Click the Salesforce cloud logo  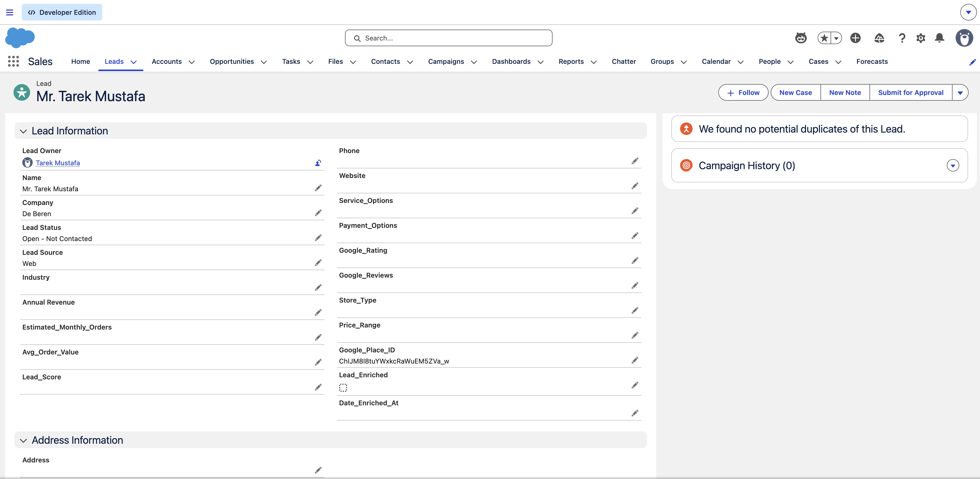click(x=19, y=38)
